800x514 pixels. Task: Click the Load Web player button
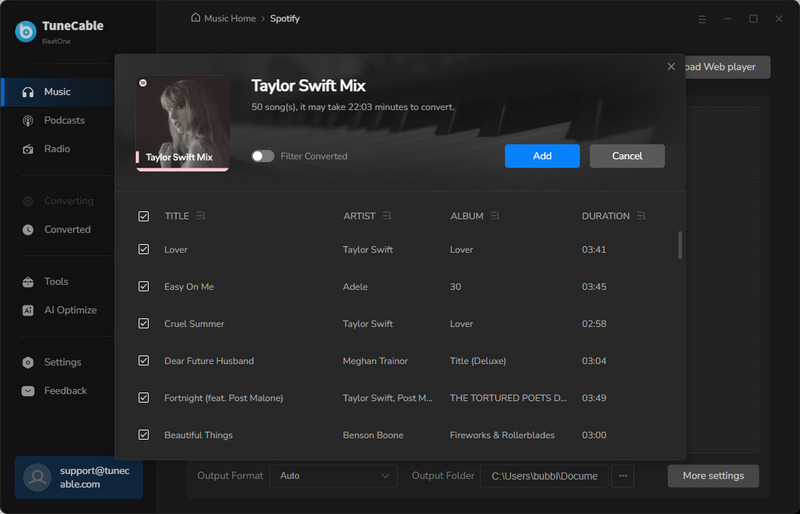[727, 67]
